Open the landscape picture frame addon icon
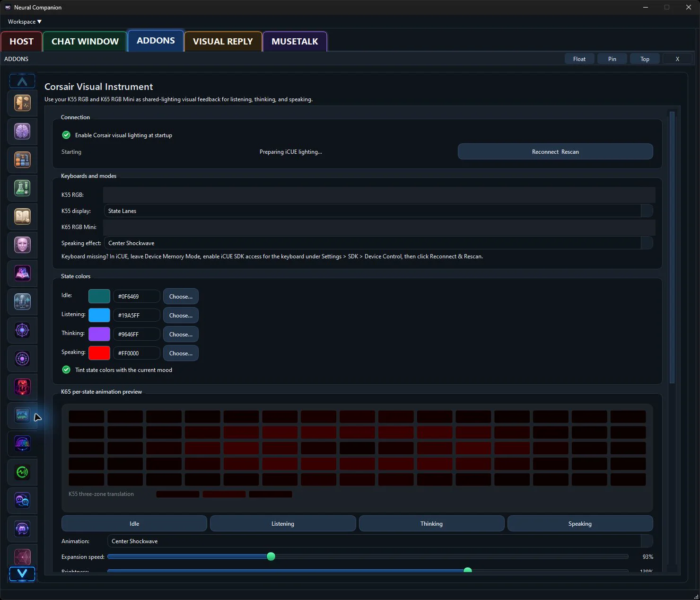The width and height of the screenshot is (700, 600). pos(22,415)
